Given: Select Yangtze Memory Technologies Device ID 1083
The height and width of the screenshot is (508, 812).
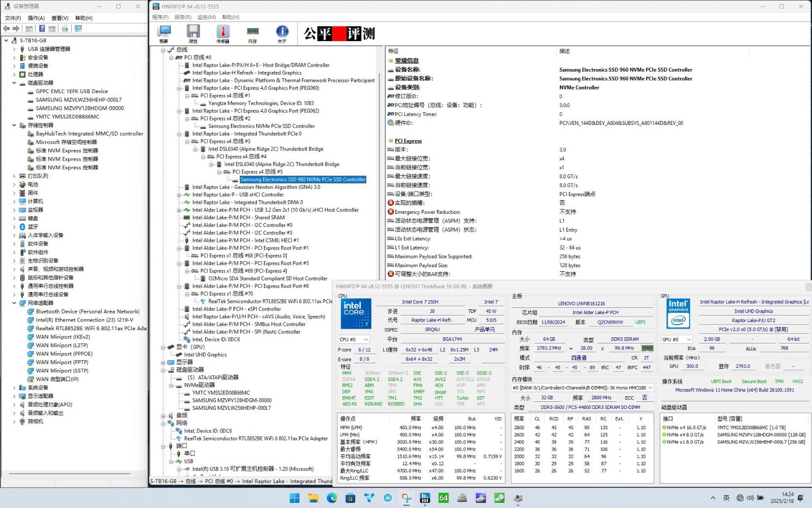Looking at the screenshot, I should (x=261, y=103).
